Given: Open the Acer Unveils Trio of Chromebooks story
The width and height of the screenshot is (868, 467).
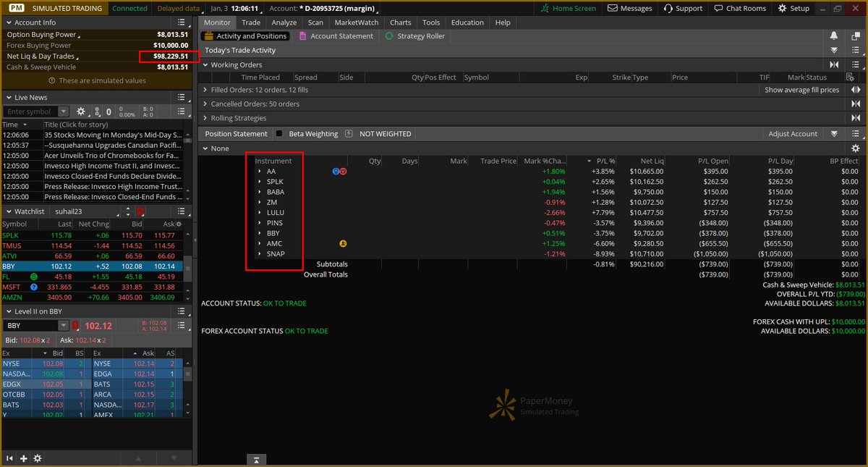Looking at the screenshot, I should click(112, 155).
